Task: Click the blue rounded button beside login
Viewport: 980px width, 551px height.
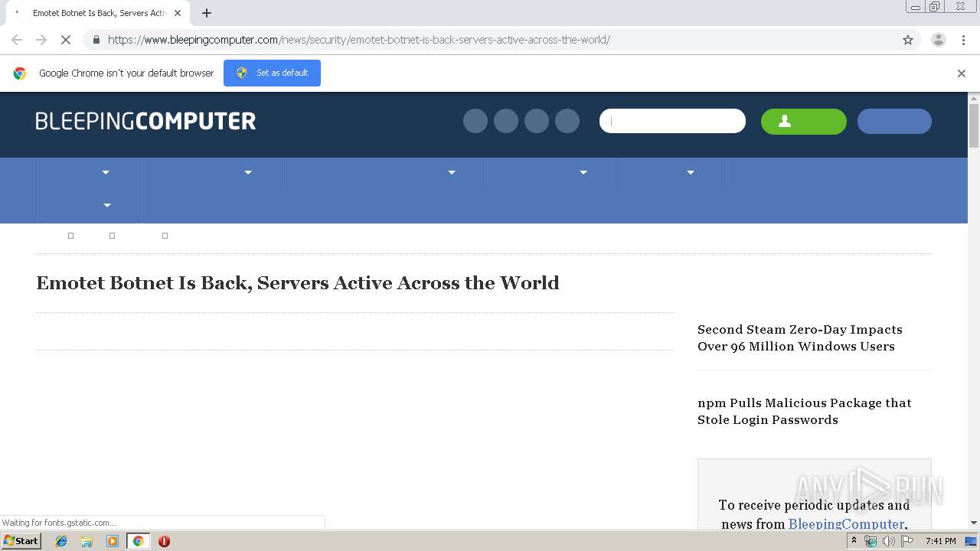Action: [x=894, y=121]
